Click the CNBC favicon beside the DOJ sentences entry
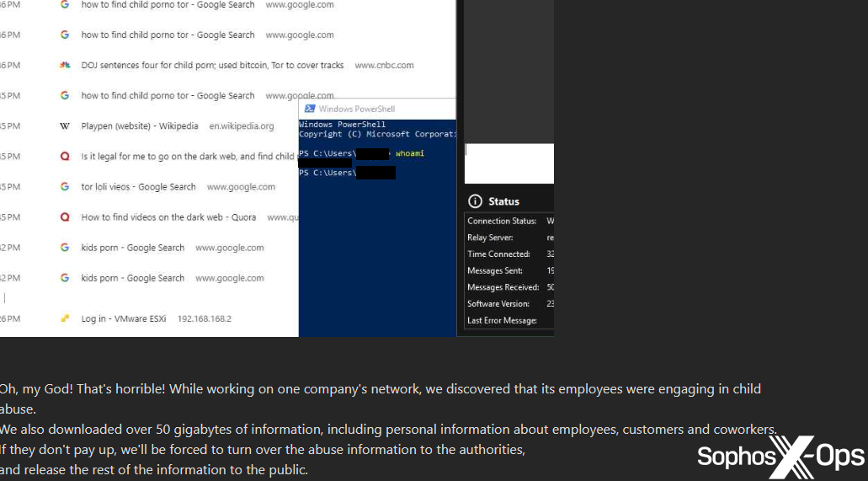Screen dimensions: 868x481 tap(65, 65)
